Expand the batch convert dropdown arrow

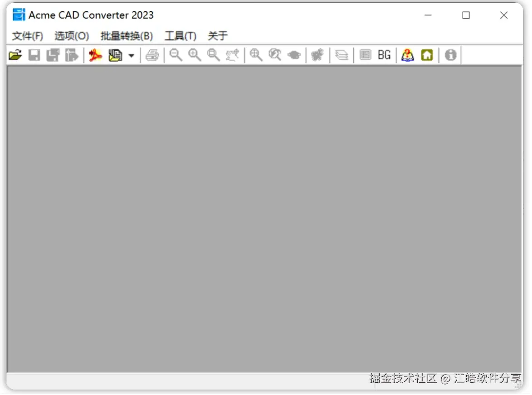point(132,55)
